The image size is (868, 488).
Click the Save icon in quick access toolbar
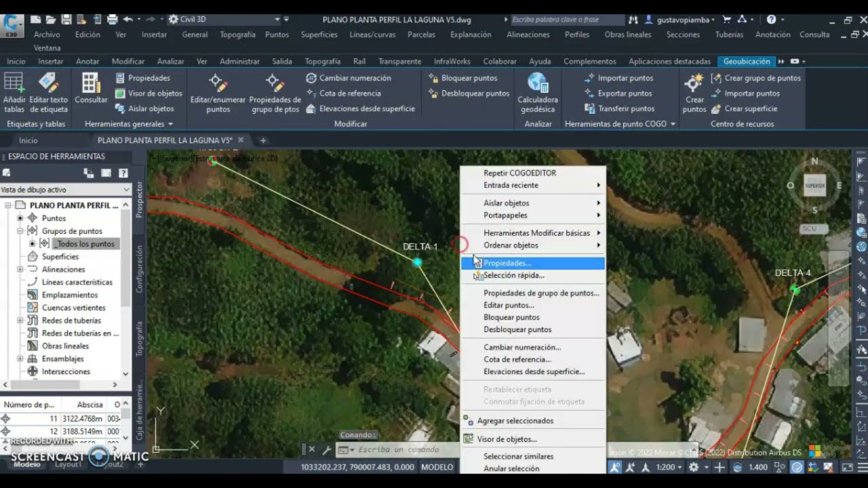[66, 20]
